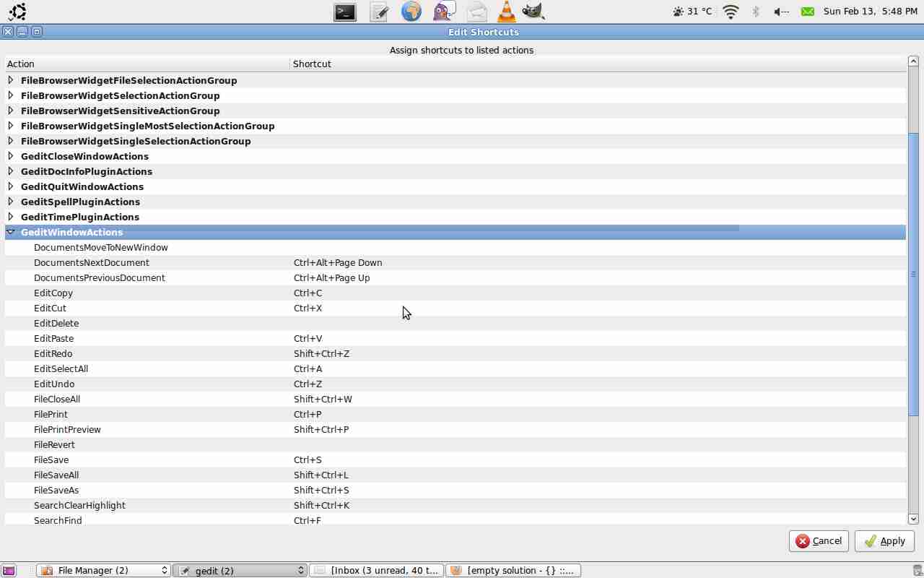Click the Ctrl+P shortcut cell for FilePrint
Viewport: 924px width, 578px height.
tap(308, 414)
